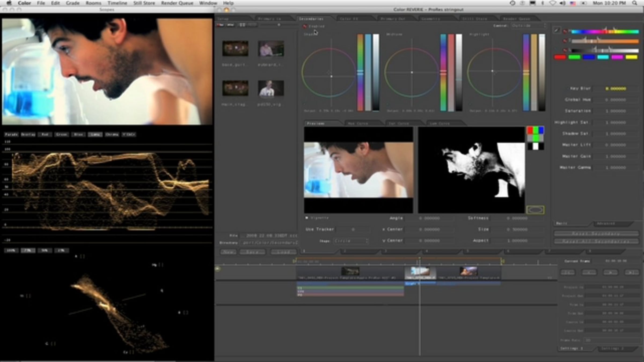Click the red Enabled icon for secondary
Screen dimensions: 644x362
(305, 26)
